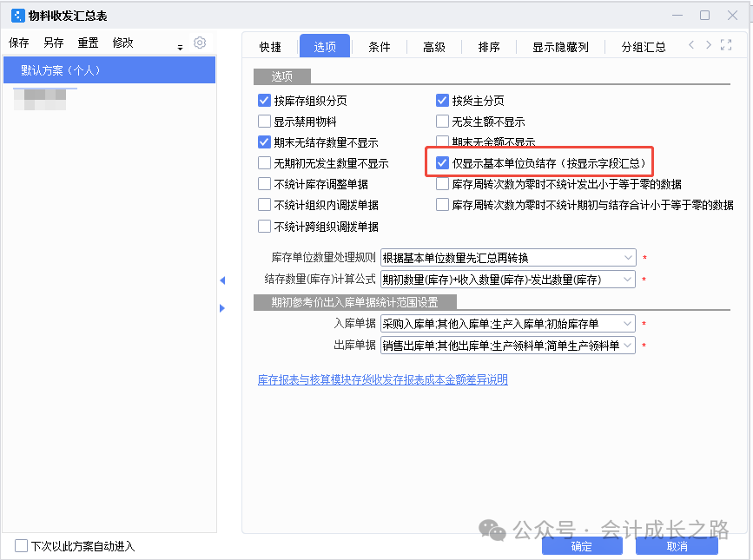Select 默认方案（个人） in scheme list
This screenshot has width=753, height=560.
pos(61,70)
